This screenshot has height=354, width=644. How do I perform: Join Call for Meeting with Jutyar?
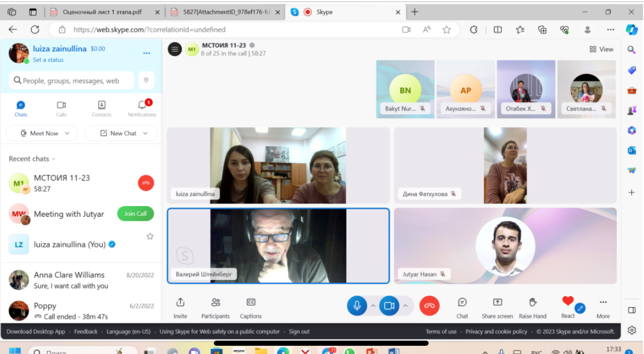pos(135,214)
